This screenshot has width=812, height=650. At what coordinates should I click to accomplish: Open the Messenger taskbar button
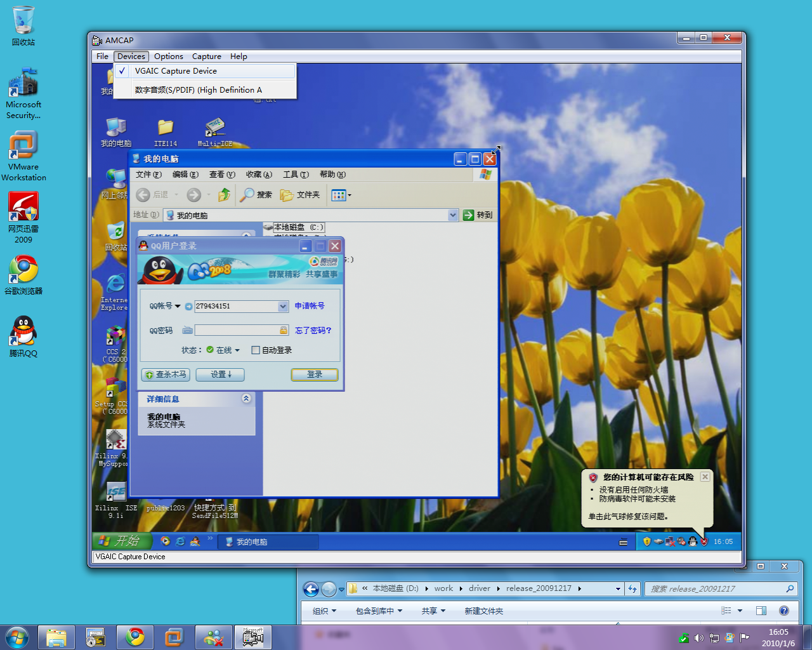(x=213, y=637)
